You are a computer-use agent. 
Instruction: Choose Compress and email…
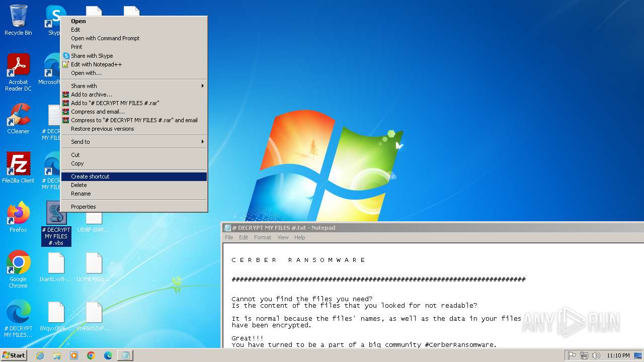(134, 112)
